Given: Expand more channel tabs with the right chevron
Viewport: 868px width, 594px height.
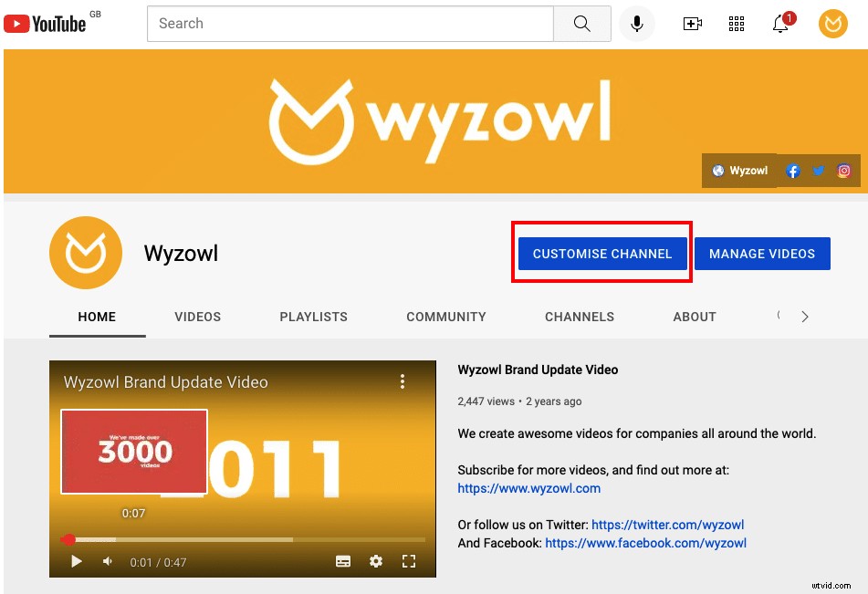Looking at the screenshot, I should [x=804, y=317].
